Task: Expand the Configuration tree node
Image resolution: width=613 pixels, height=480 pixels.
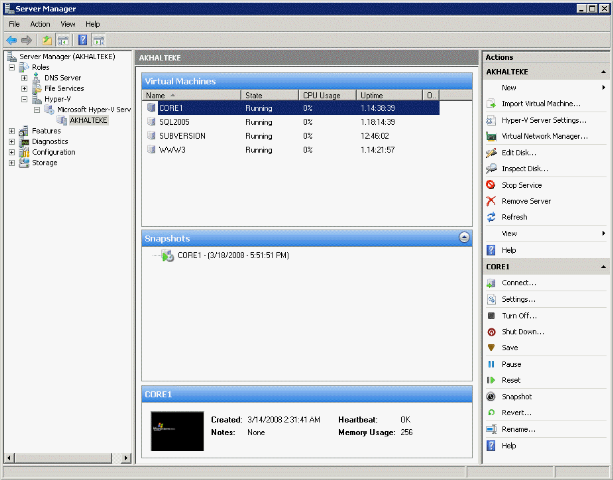Action: tap(12, 152)
